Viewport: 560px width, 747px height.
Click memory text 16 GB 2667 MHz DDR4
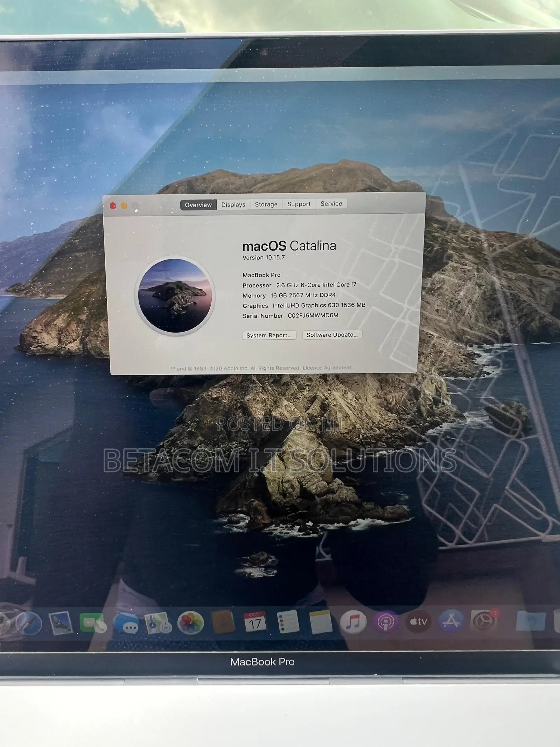pyautogui.click(x=303, y=295)
